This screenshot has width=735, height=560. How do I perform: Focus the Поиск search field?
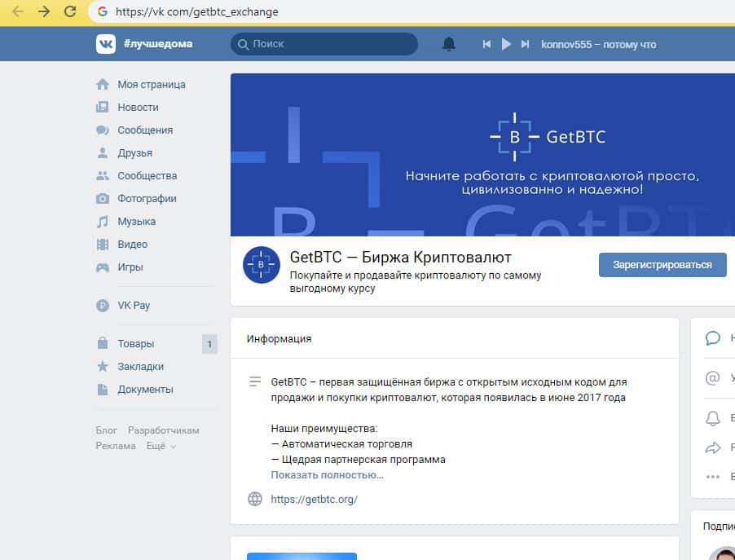[324, 44]
